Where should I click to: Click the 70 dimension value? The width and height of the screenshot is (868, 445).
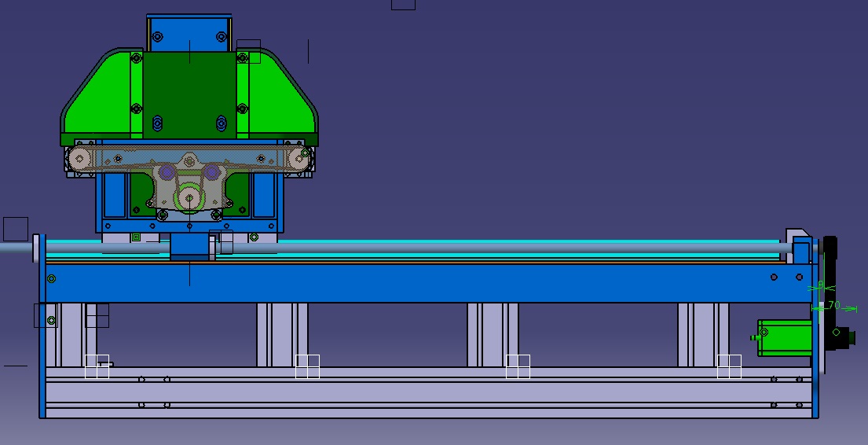834,305
